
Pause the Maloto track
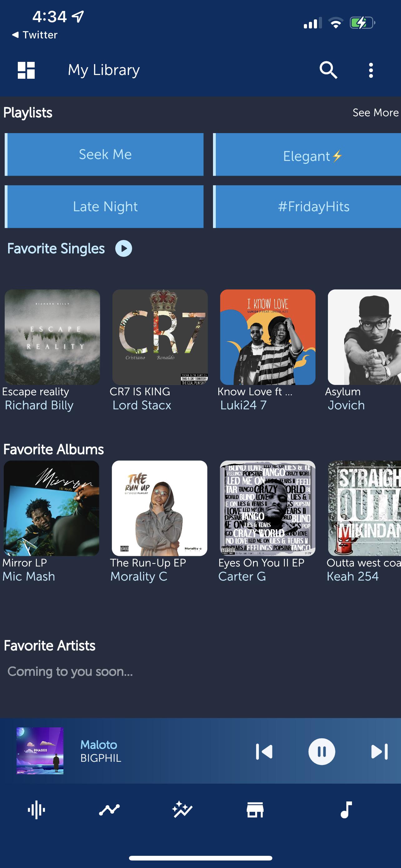coord(322,752)
